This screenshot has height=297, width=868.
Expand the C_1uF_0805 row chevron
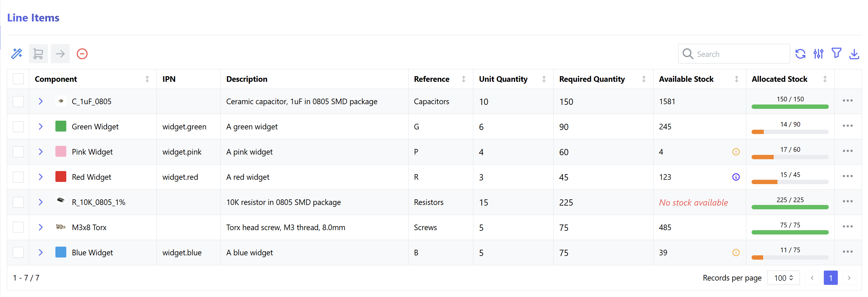click(x=41, y=101)
